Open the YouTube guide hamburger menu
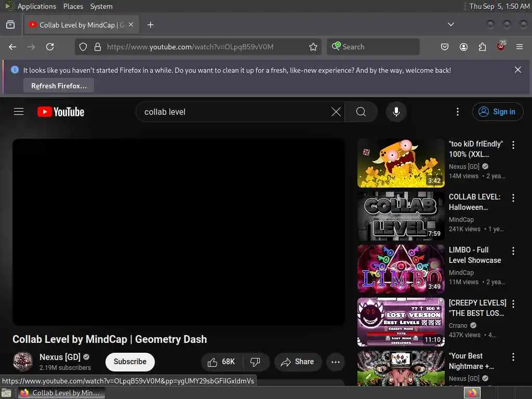The height and width of the screenshot is (399, 532). point(19,112)
